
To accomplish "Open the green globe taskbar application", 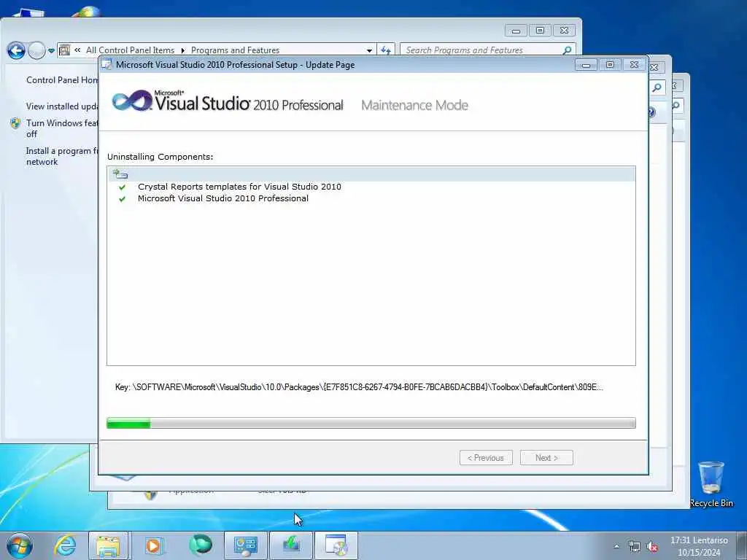I will point(200,545).
